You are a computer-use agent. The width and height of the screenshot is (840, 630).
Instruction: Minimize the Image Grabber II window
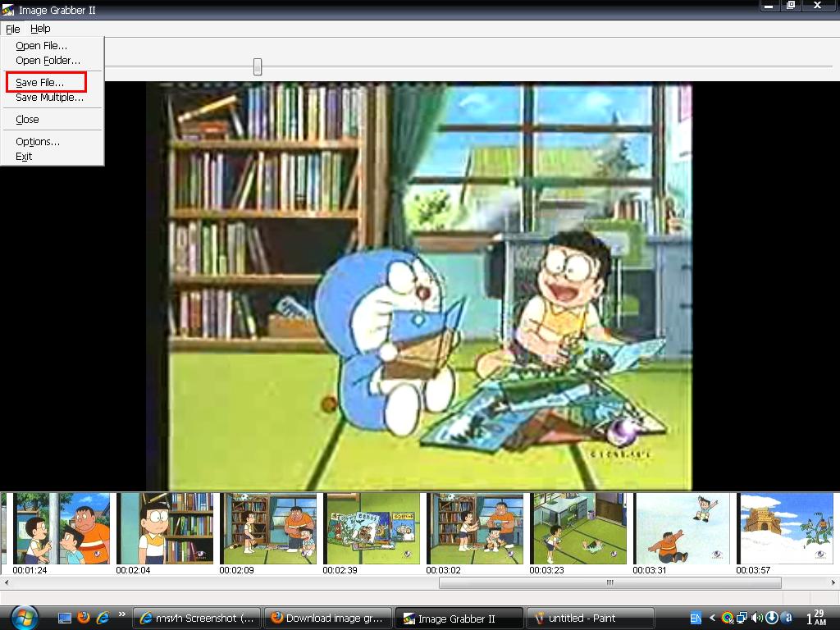coord(768,6)
